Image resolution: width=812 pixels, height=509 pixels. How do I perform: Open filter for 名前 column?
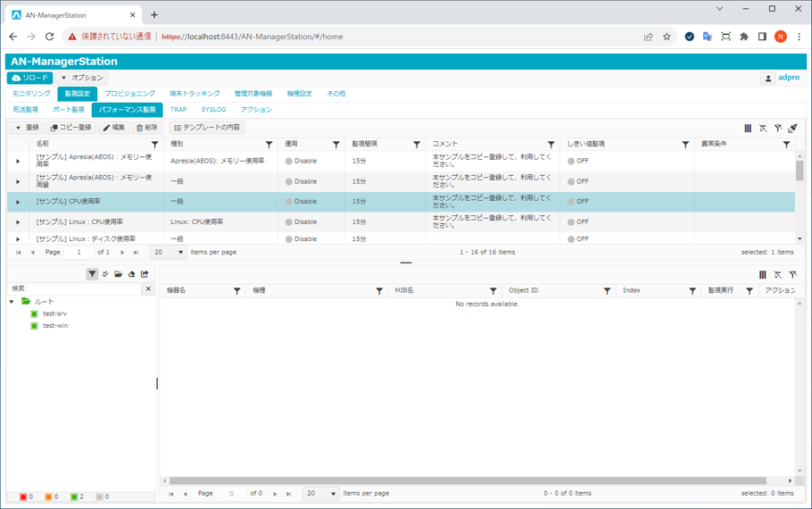[154, 144]
